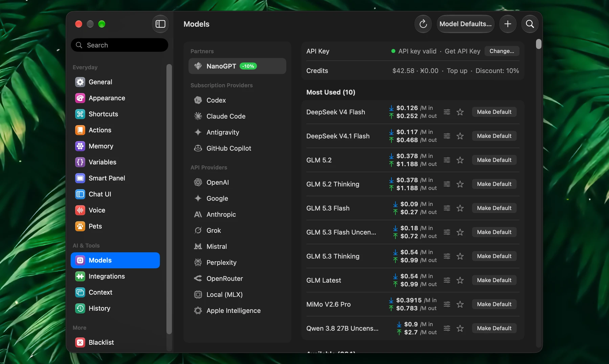Viewport: 609px width, 364px height.
Task: Click the settings sidebar scrollbar
Action: (169, 199)
